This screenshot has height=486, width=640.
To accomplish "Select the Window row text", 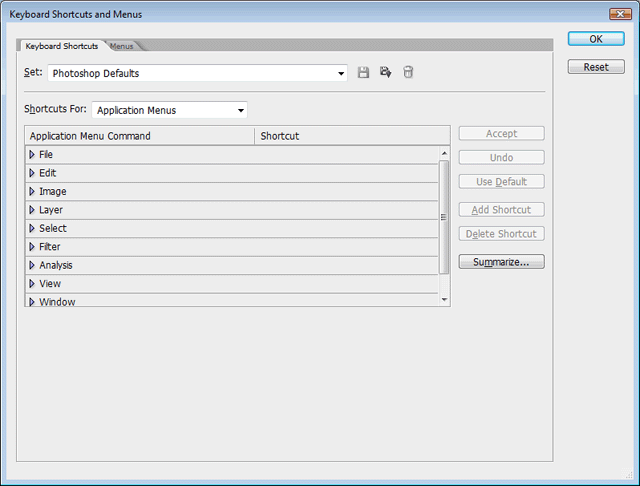I will [x=57, y=302].
